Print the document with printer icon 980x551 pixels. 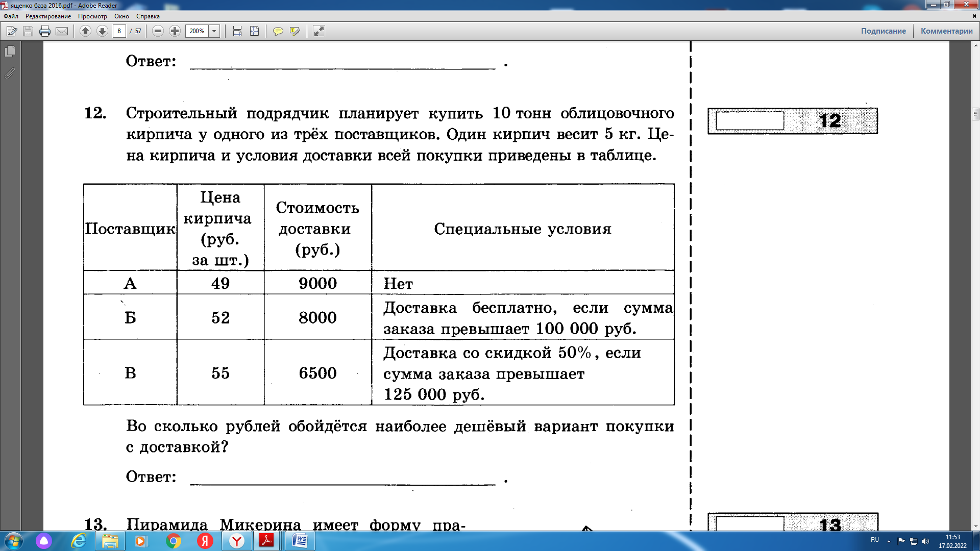click(45, 31)
